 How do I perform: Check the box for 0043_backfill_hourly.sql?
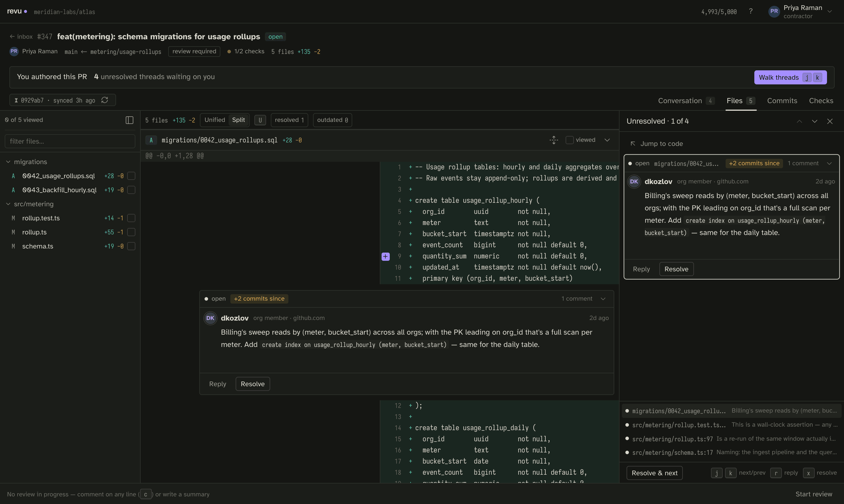coord(131,190)
